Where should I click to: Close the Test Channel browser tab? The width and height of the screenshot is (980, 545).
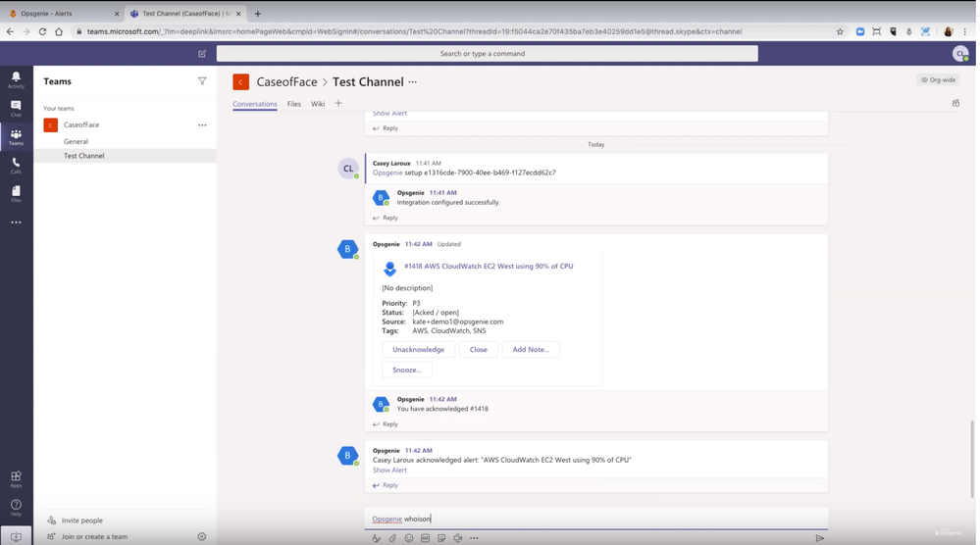(x=238, y=13)
